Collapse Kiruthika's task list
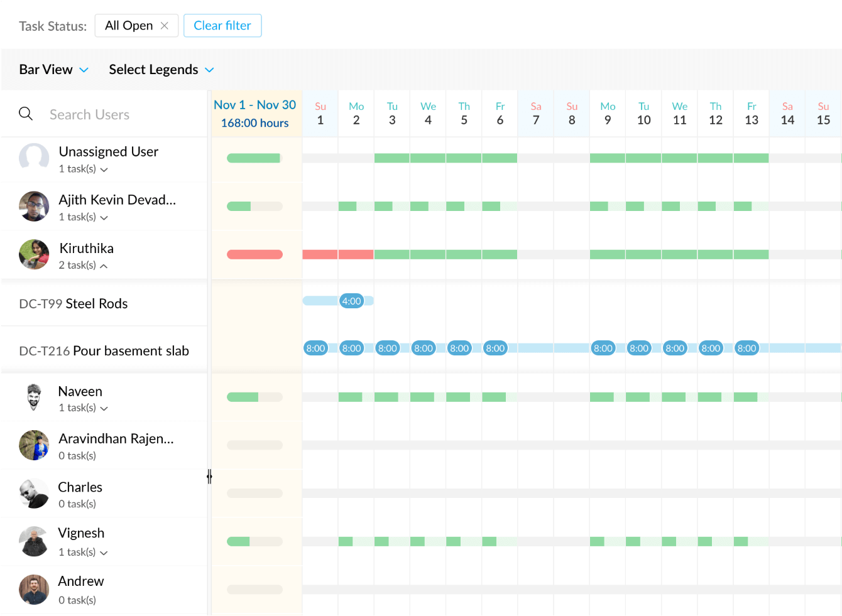842x616 pixels. 104,265
